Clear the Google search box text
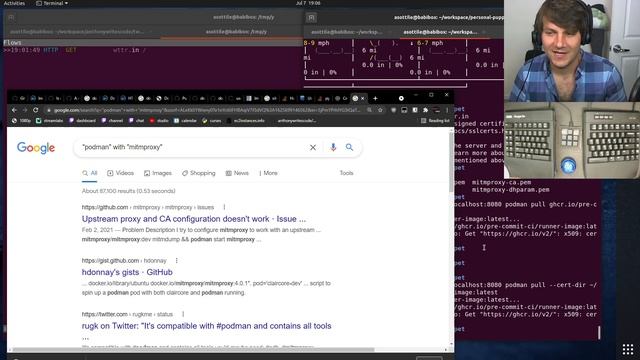 tap(313, 147)
